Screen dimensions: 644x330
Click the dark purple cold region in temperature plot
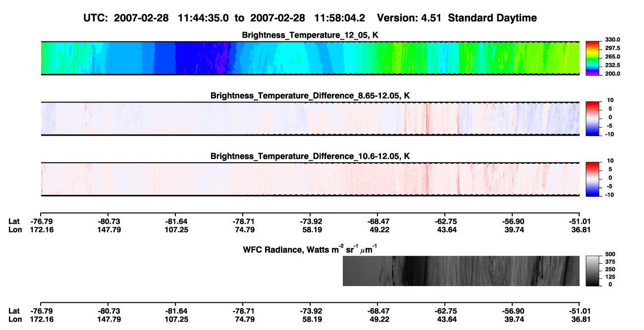click(x=218, y=58)
